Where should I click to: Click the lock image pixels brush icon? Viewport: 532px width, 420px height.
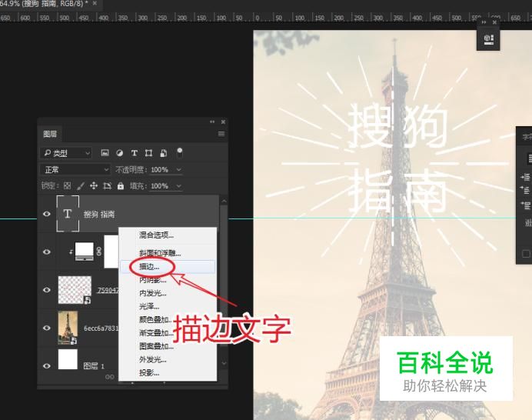(81, 185)
